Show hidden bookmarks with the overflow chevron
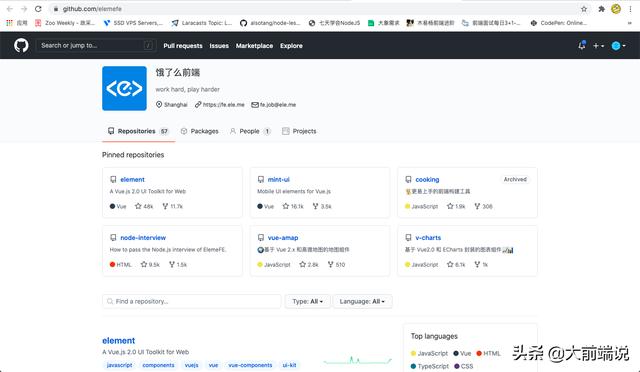Viewport: 640px width, 372px height. pyautogui.click(x=629, y=23)
